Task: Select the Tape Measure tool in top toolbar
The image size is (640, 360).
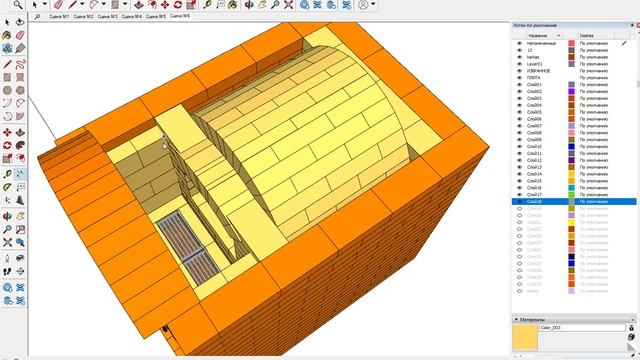Action: click(x=207, y=5)
